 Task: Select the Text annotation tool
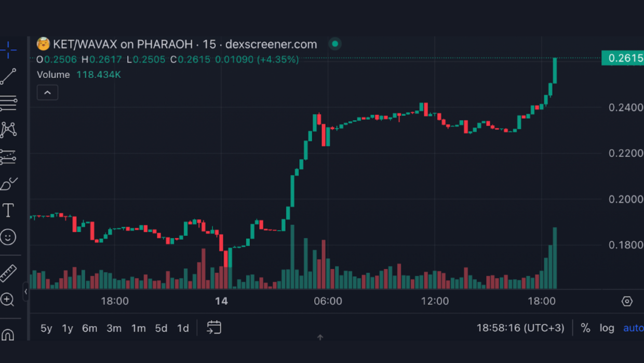8,210
